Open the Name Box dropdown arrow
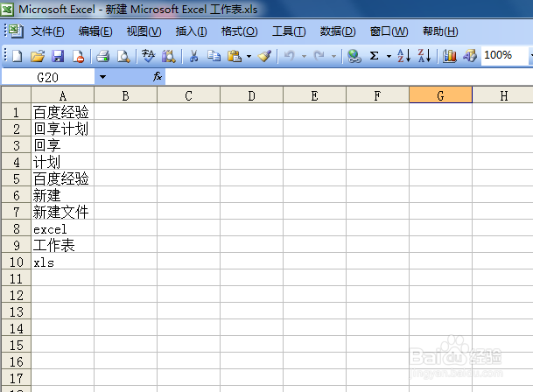 click(102, 77)
